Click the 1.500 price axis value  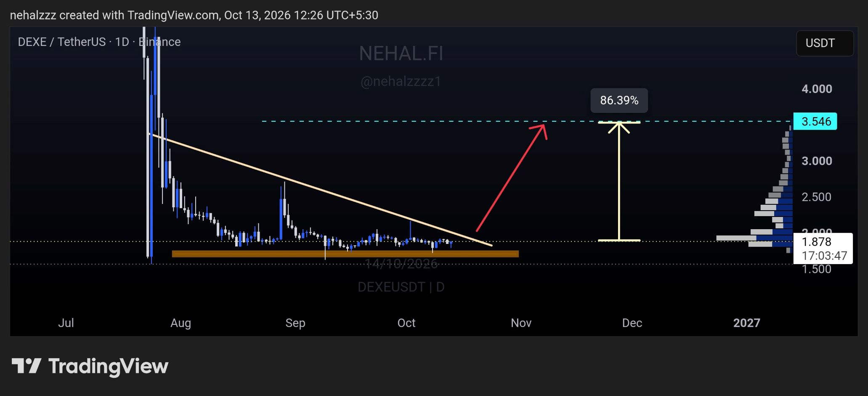click(x=817, y=269)
